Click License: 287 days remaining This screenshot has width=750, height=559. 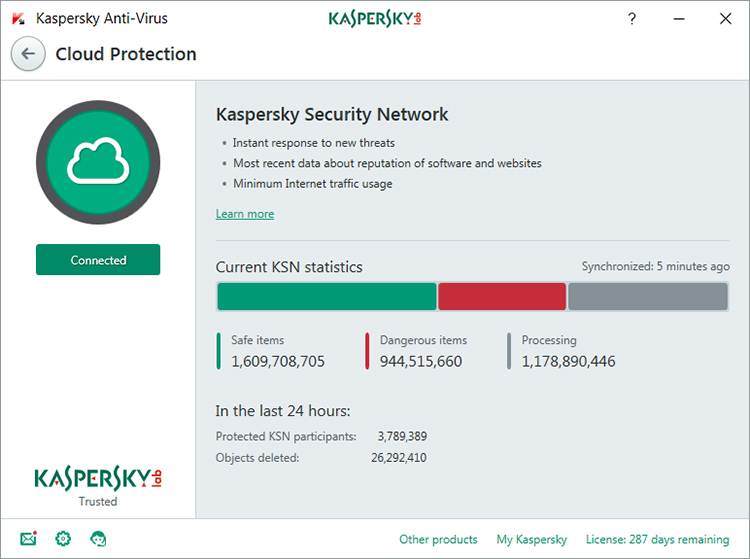tap(657, 539)
